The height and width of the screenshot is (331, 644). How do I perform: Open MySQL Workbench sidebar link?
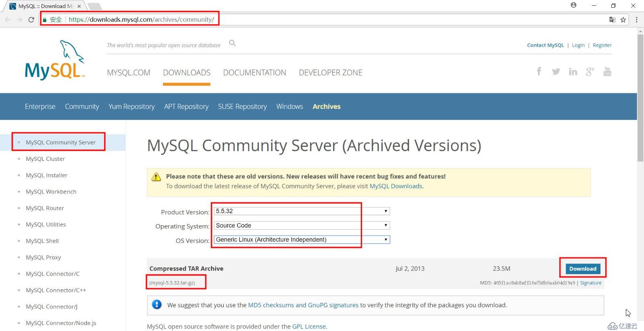tap(51, 192)
